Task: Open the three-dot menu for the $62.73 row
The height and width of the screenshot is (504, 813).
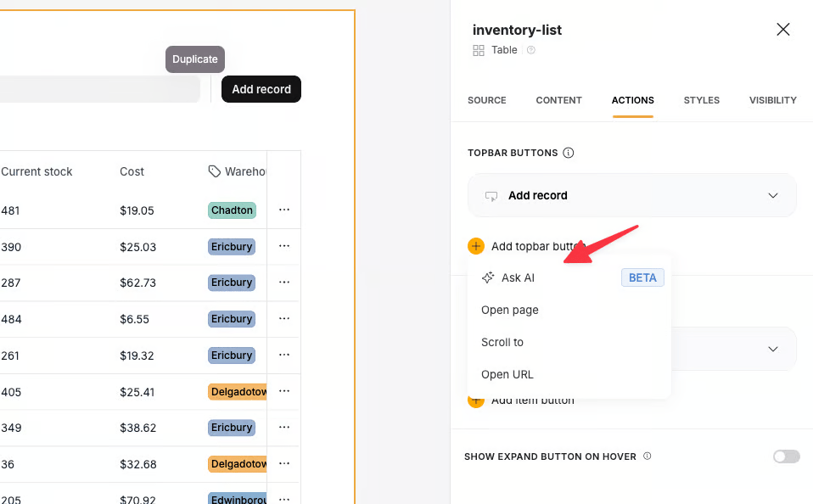Action: tap(284, 283)
